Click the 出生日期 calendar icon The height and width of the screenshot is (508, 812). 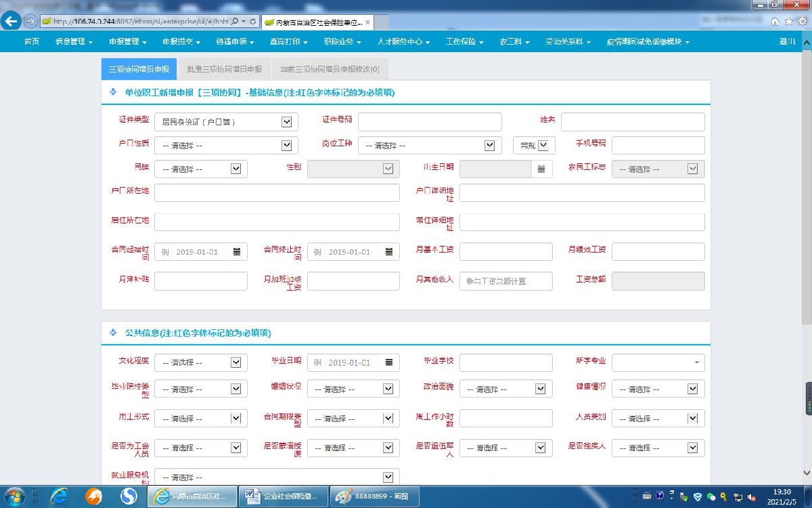(541, 169)
